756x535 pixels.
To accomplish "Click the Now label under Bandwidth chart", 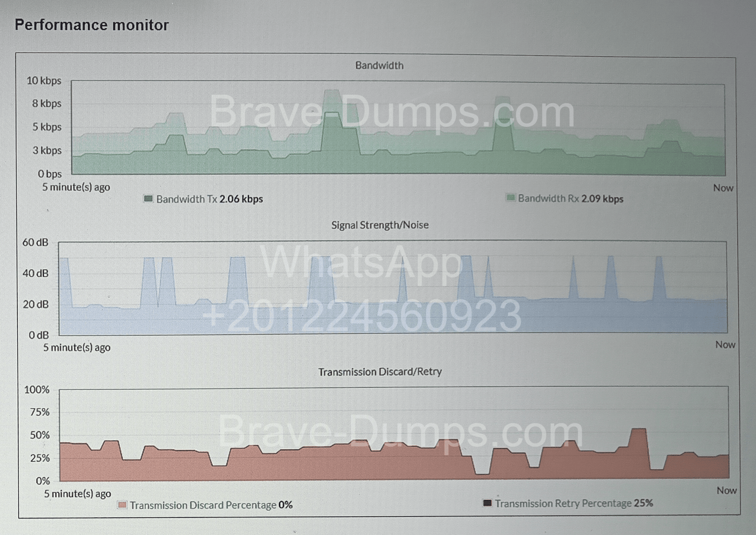I will click(x=723, y=188).
